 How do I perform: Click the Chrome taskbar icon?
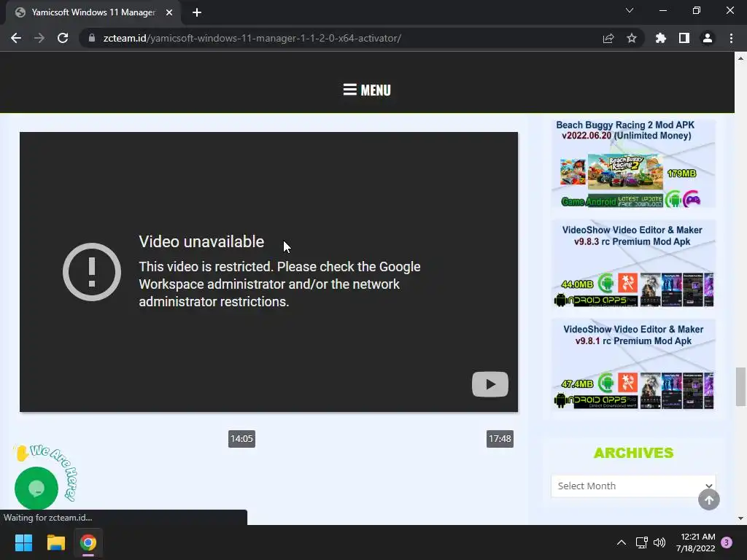coord(88,542)
